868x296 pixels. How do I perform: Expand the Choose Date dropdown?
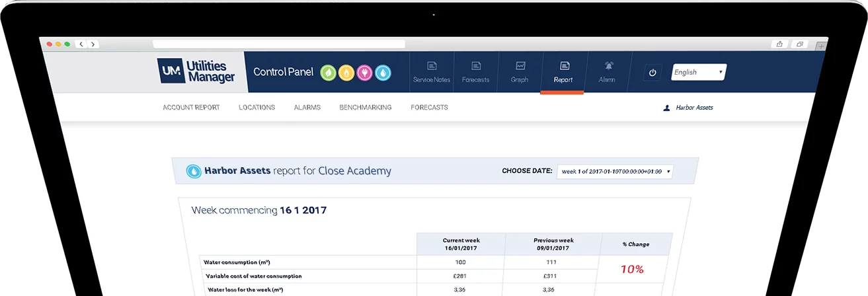(x=615, y=171)
